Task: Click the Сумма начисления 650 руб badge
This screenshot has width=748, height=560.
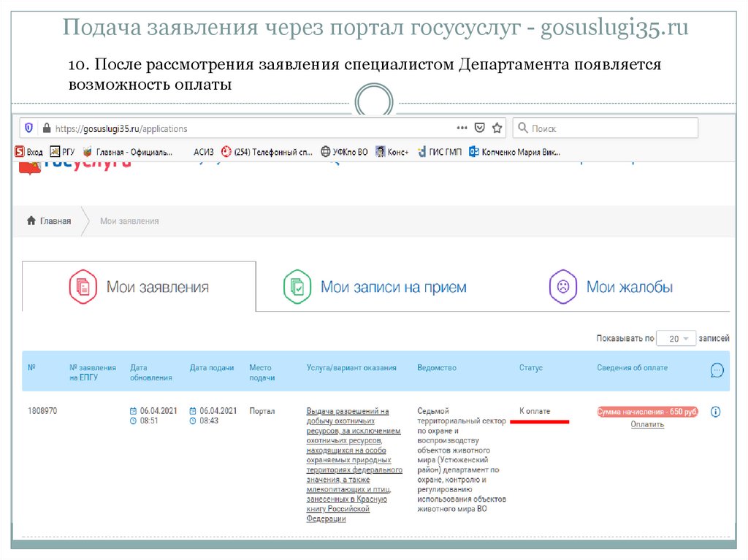Action: pos(647,412)
